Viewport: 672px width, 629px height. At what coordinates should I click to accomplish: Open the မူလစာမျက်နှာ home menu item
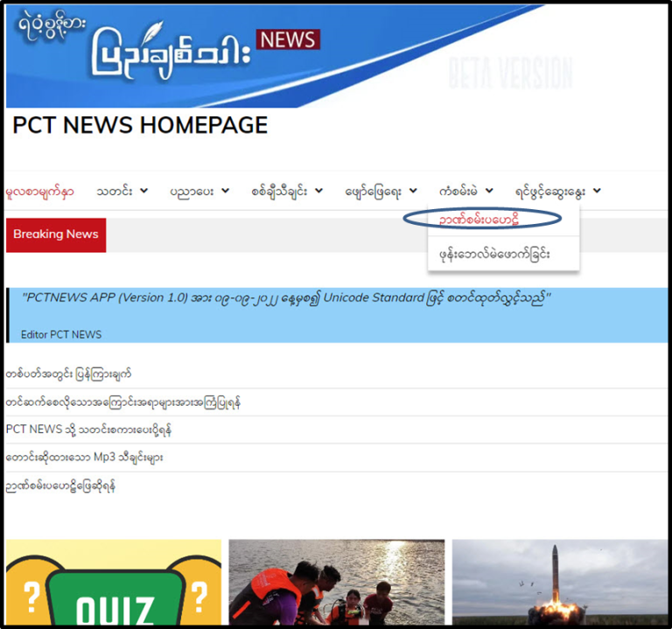point(39,191)
